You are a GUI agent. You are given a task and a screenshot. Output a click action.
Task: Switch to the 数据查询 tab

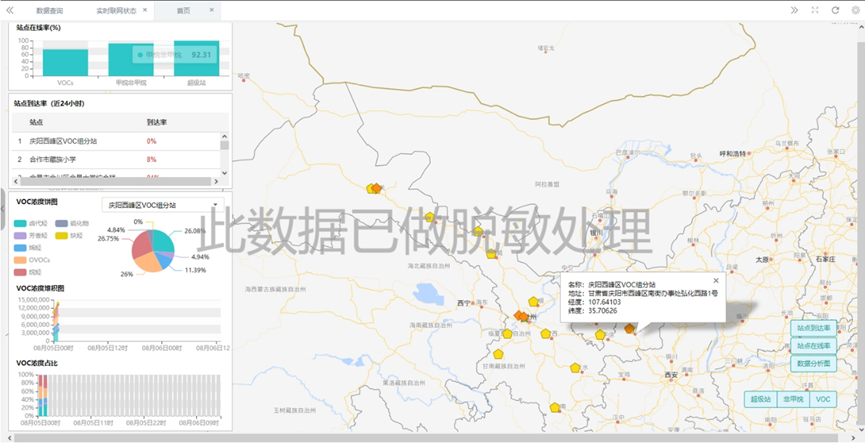click(x=49, y=10)
